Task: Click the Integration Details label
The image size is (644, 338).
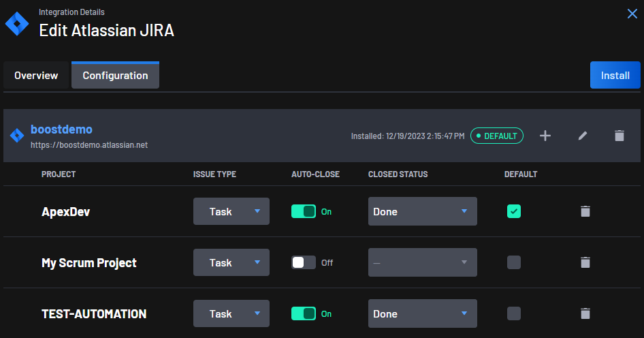Action: coord(72,12)
